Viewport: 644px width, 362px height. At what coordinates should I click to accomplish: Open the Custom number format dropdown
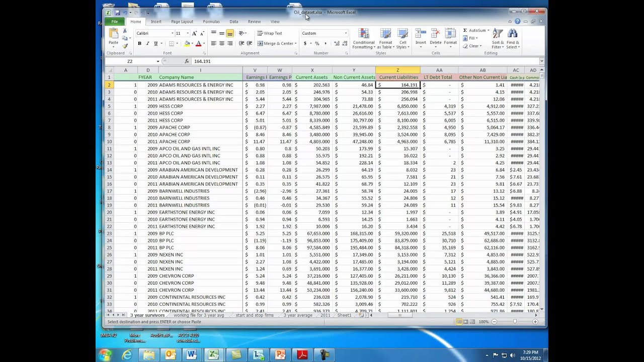click(x=346, y=33)
